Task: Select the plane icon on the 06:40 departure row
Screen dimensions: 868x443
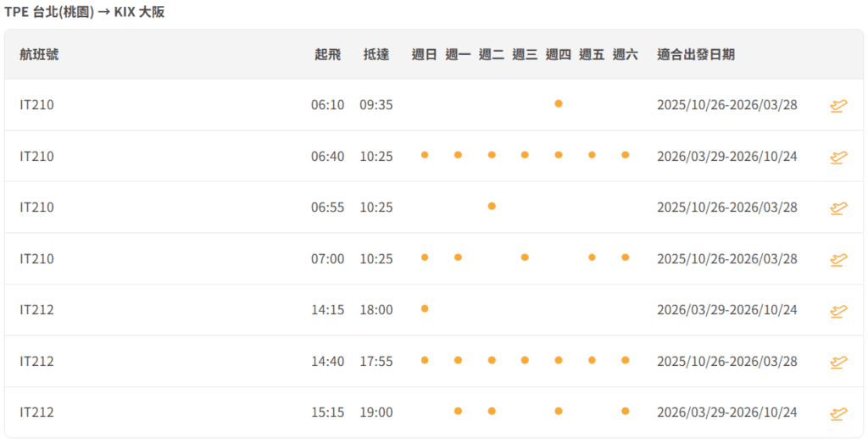Action: click(837, 157)
